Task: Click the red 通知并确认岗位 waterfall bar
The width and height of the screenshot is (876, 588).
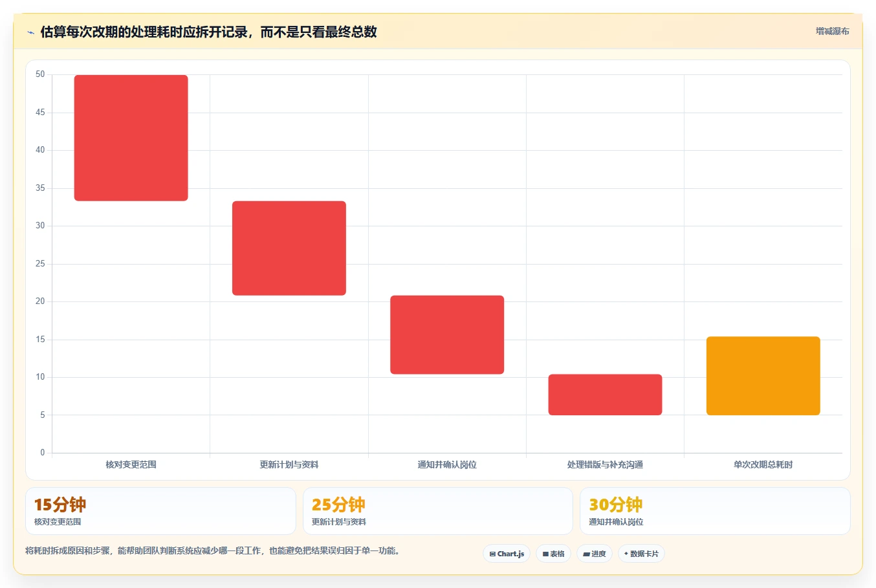Action: point(447,335)
